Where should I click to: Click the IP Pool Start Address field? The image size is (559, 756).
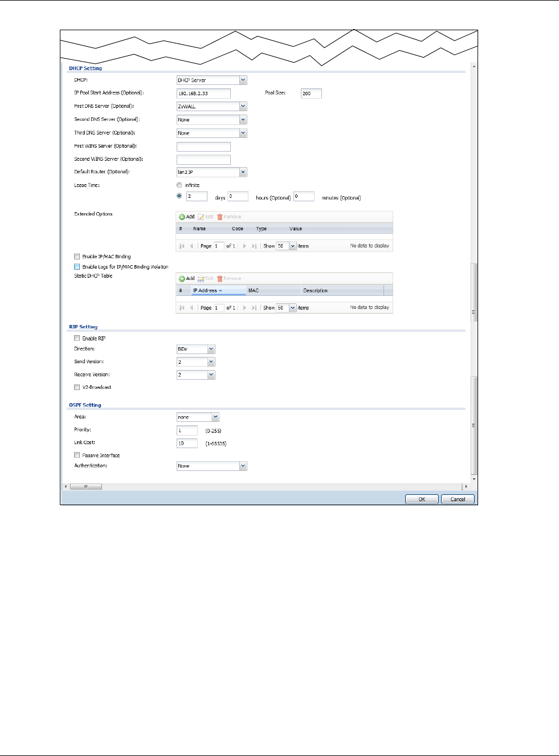[203, 94]
